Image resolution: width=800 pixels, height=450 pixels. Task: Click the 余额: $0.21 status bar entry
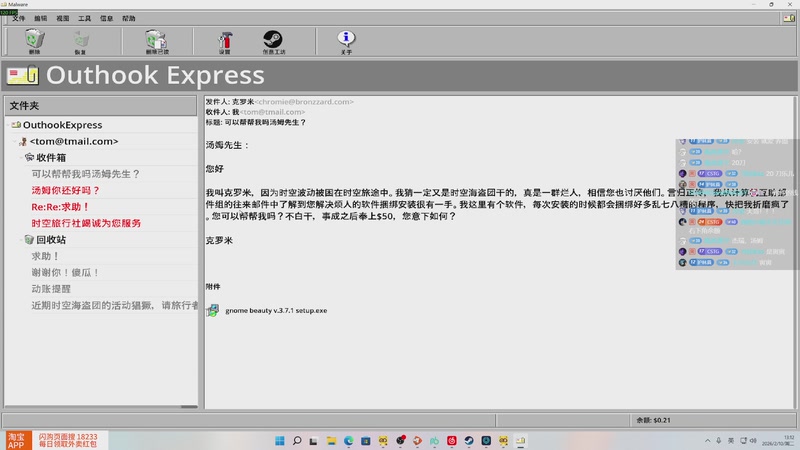click(x=653, y=420)
